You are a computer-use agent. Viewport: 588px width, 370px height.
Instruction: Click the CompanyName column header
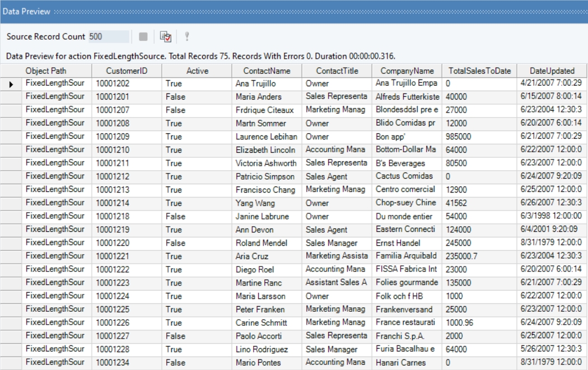(407, 71)
